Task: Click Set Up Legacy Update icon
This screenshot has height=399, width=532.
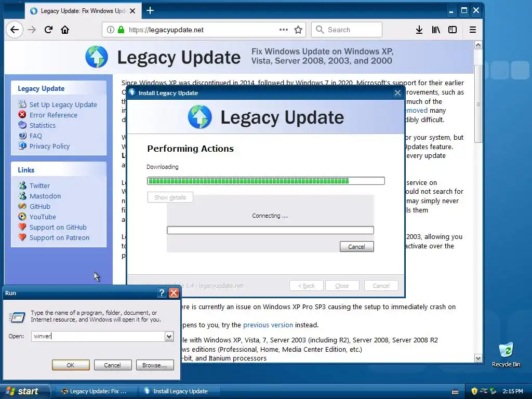Action: tap(22, 104)
